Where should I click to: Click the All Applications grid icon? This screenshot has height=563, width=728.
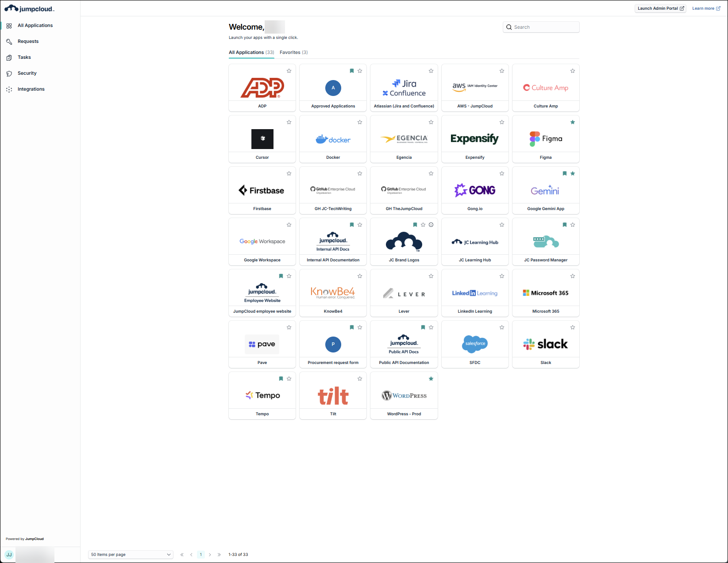click(x=9, y=26)
